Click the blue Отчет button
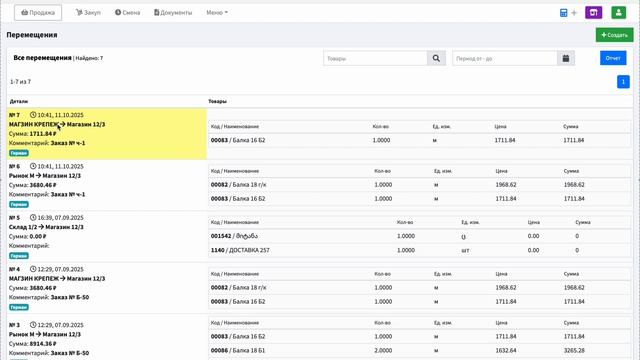 coord(613,58)
